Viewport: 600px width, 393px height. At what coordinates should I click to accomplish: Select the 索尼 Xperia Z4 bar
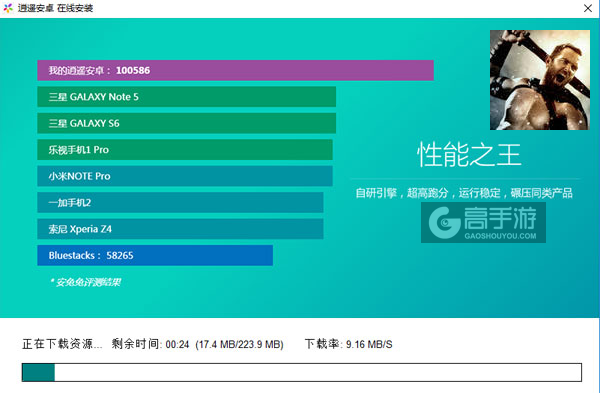pos(180,229)
